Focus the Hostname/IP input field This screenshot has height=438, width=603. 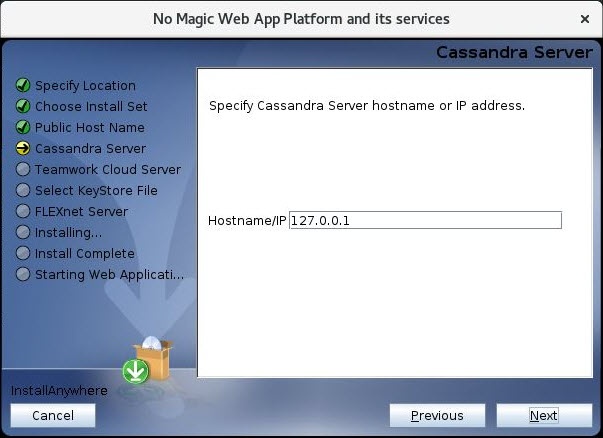425,220
